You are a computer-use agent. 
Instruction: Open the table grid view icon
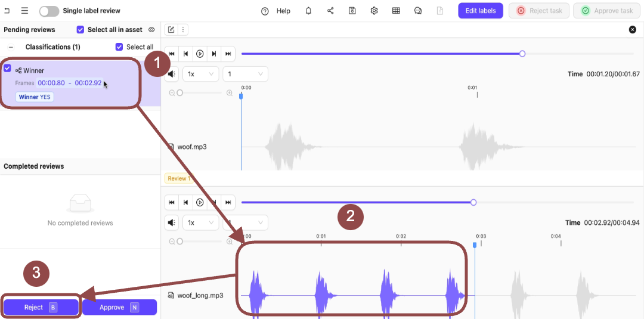[x=396, y=11]
